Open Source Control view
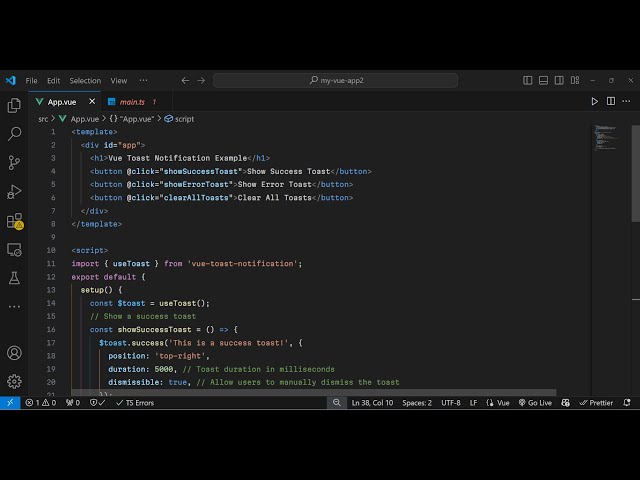640x480 pixels. coord(14,162)
